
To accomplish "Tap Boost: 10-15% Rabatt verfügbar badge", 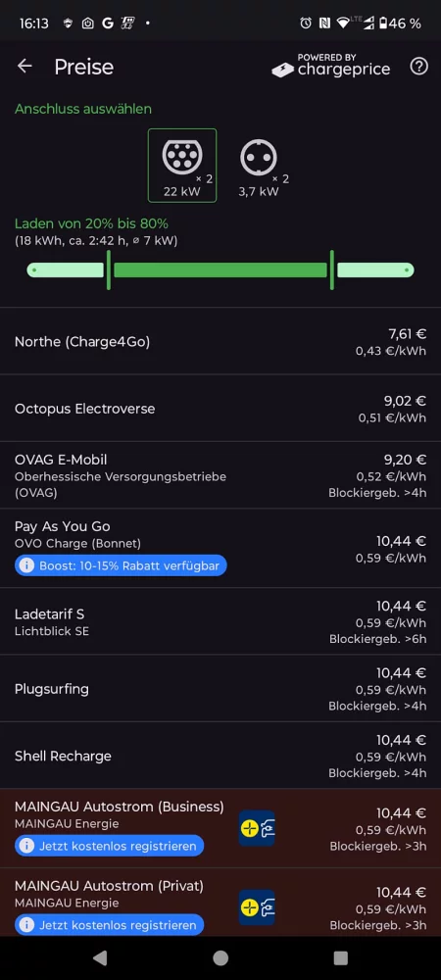I will [x=121, y=565].
